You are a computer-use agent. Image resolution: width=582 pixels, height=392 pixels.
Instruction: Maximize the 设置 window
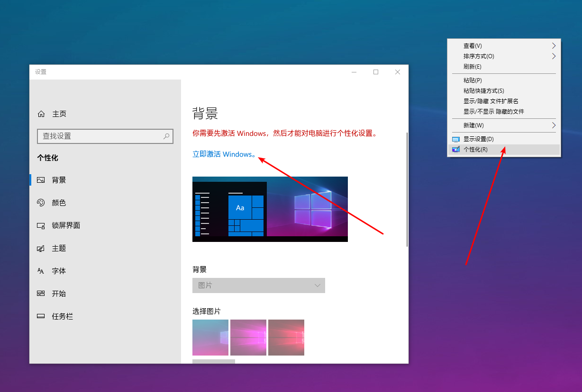point(376,72)
